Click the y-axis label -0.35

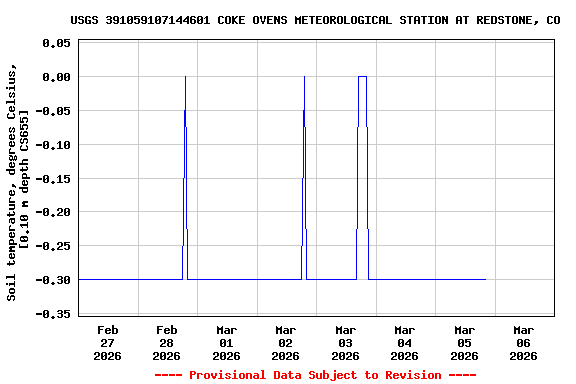[53, 314]
